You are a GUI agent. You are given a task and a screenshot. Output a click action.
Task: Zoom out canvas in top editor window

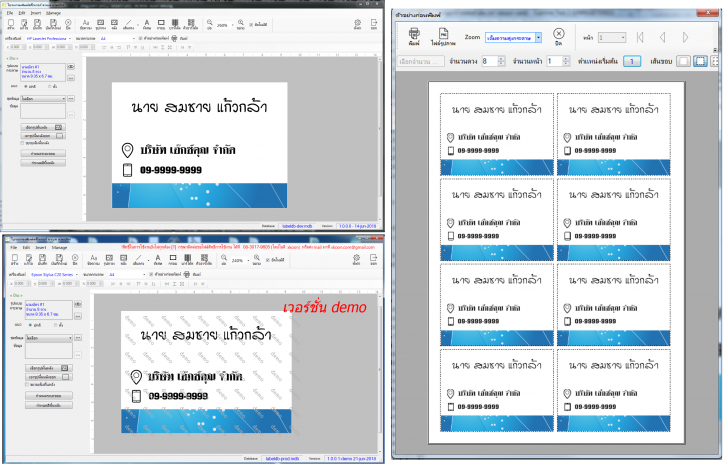click(x=210, y=24)
